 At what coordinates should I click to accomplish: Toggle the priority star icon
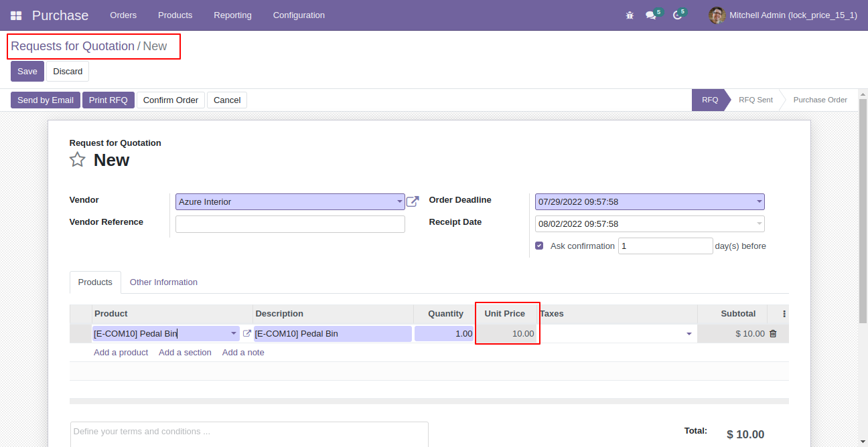click(x=78, y=160)
